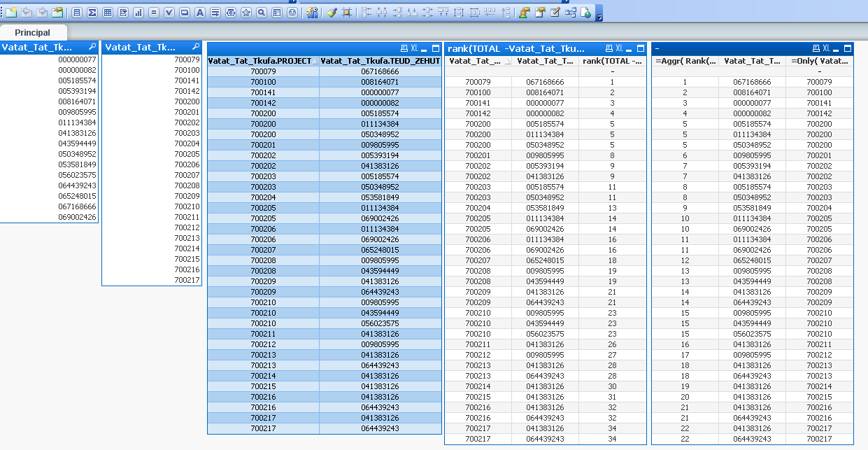868x450 pixels.
Task: Click the Format Painter brush icon
Action: [332, 13]
